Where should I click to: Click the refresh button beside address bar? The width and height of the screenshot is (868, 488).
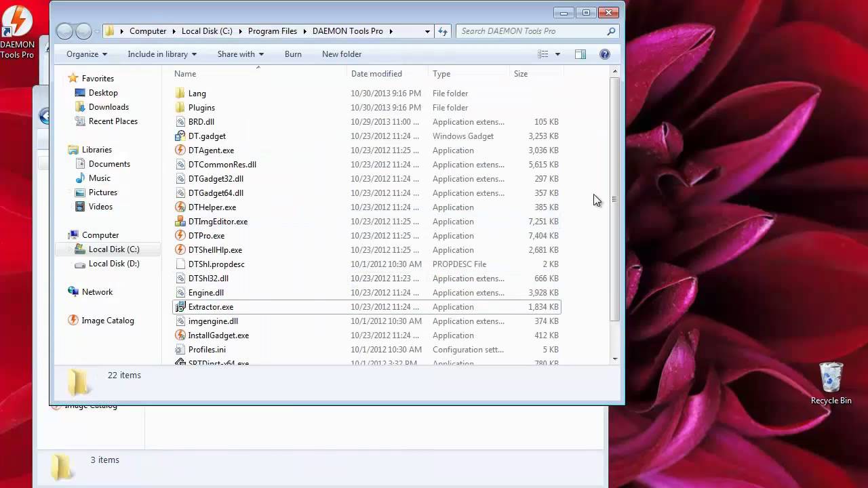point(443,31)
